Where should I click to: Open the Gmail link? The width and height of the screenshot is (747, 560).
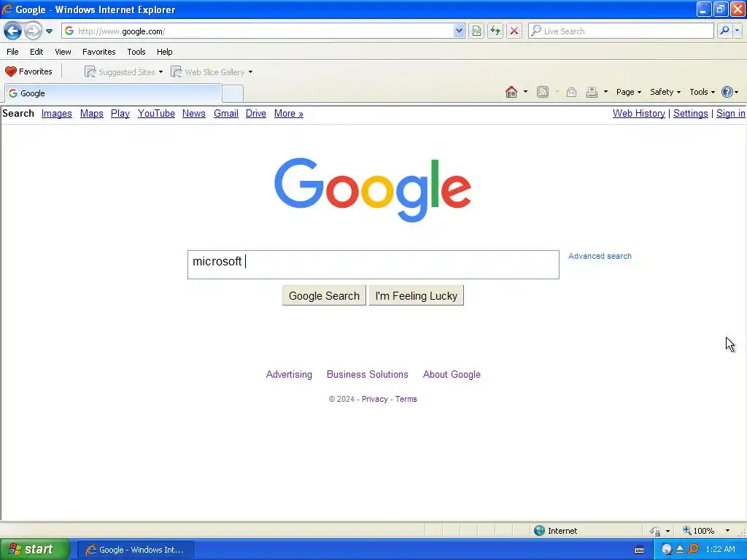pos(226,113)
